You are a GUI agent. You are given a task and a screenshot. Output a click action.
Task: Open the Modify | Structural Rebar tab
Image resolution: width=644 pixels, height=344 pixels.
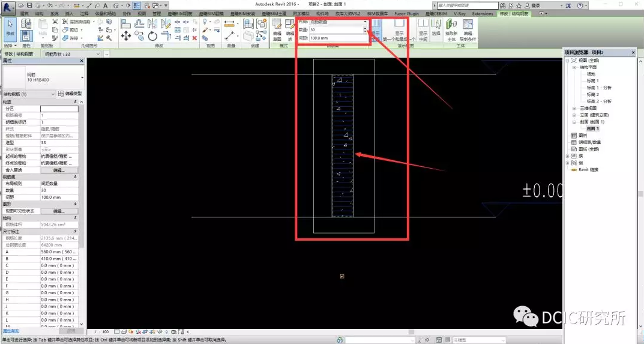[514, 14]
